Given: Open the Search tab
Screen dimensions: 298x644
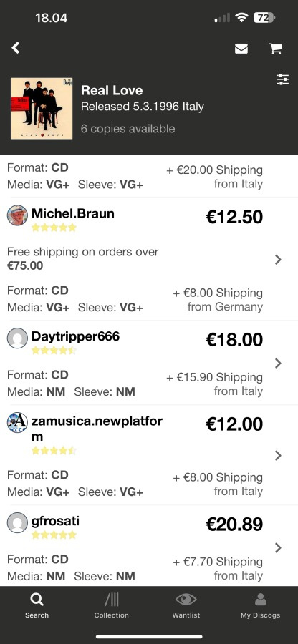Looking at the screenshot, I should (x=37, y=605).
